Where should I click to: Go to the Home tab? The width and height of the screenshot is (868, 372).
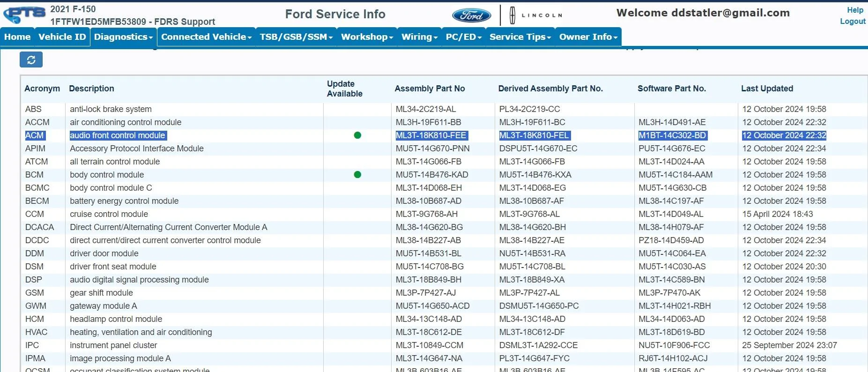click(x=17, y=37)
